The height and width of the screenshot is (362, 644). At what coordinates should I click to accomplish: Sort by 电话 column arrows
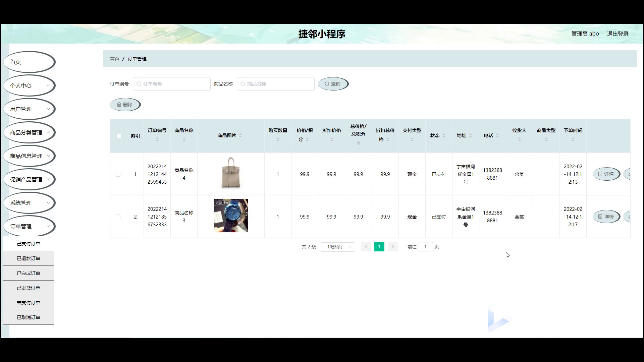497,135
